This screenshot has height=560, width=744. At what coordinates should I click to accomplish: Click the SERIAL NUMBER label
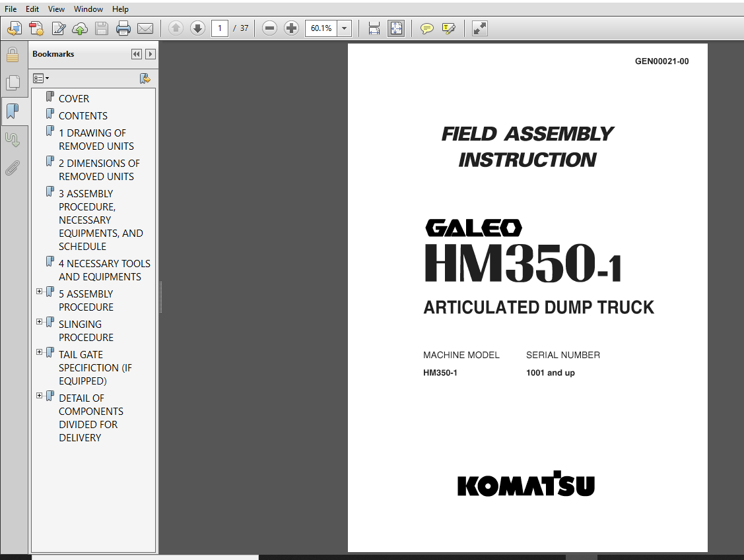(x=562, y=355)
